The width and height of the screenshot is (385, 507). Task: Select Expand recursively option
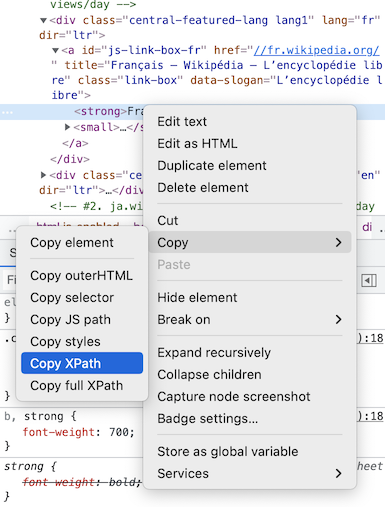pos(250,352)
